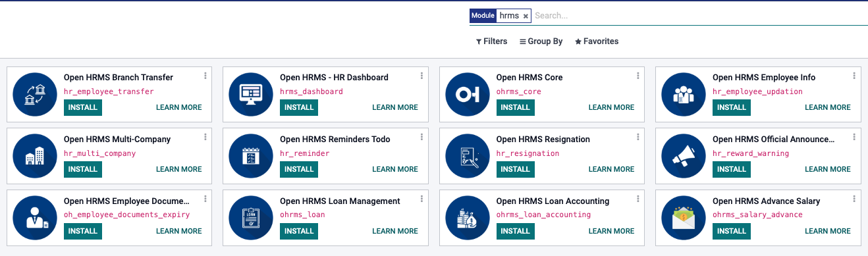This screenshot has width=868, height=256.
Task: Focus the module search input field
Action: click(699, 16)
